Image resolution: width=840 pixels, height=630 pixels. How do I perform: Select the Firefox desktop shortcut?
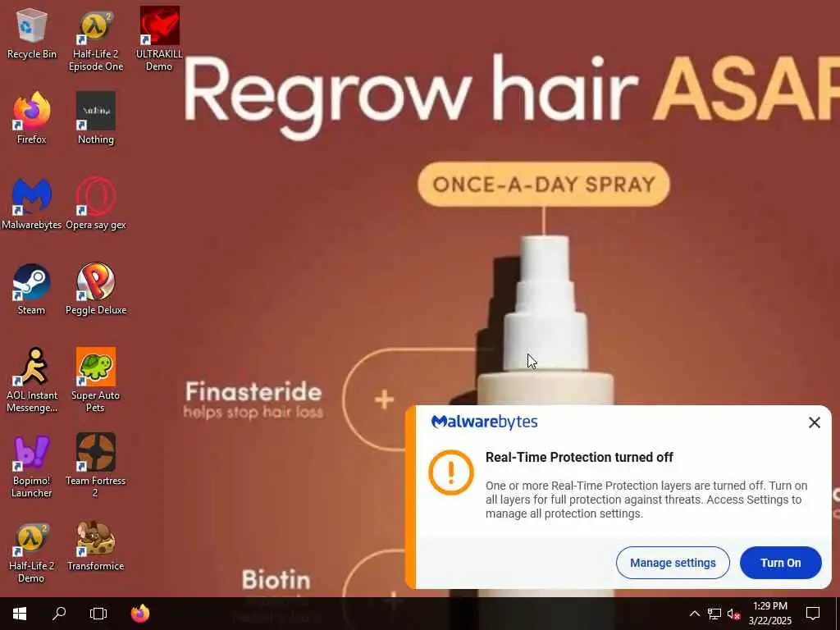point(32,119)
